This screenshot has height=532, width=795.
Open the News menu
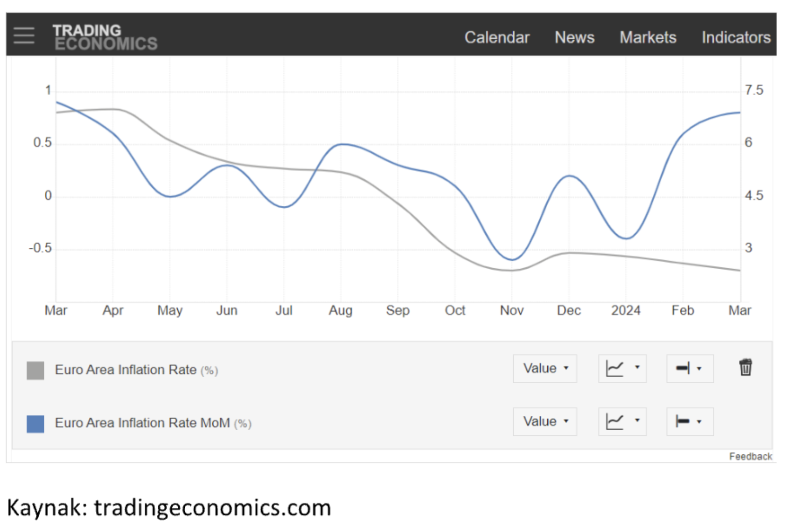pyautogui.click(x=574, y=37)
